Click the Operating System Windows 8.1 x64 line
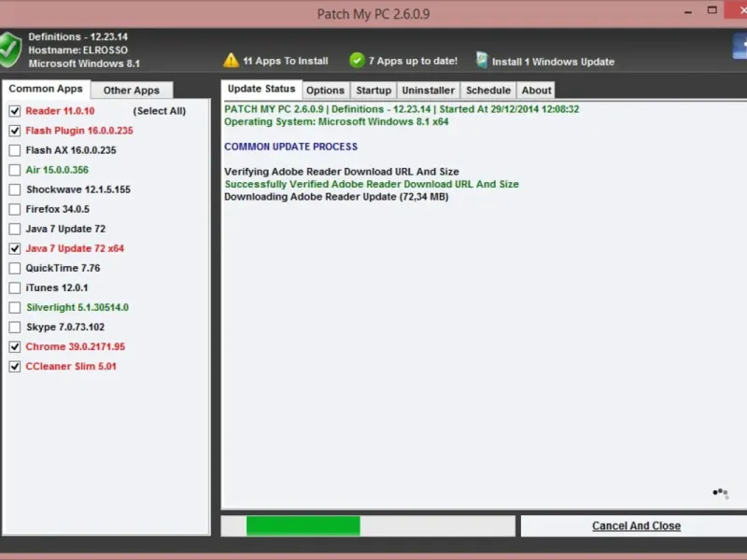This screenshot has height=560, width=747. tap(336, 121)
